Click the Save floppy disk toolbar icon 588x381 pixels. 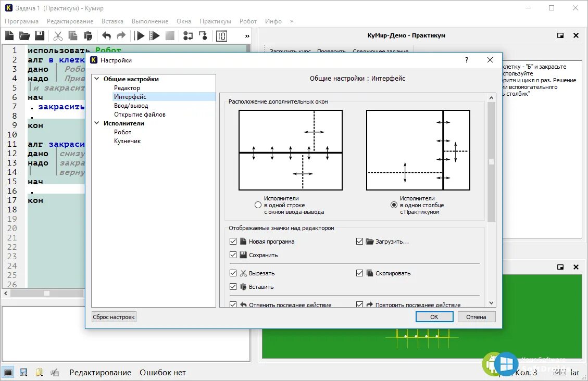40,35
